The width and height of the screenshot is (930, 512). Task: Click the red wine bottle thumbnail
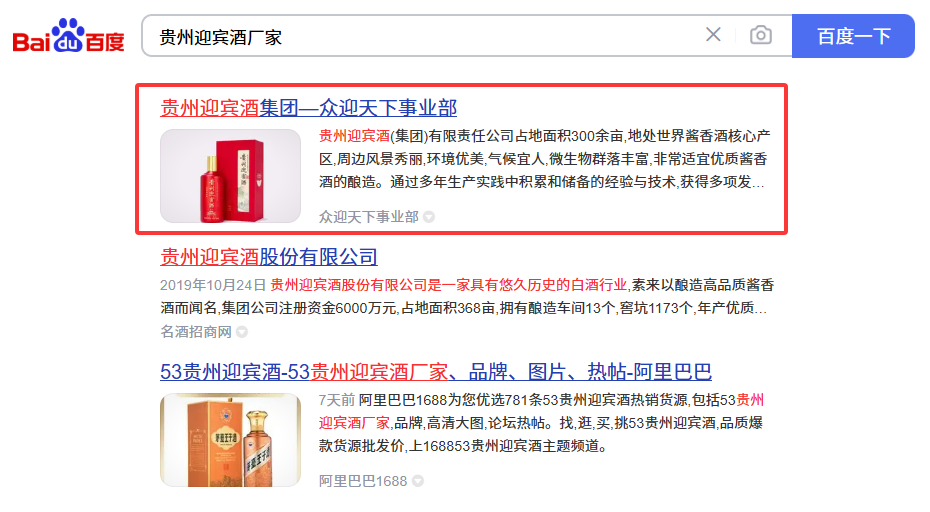230,176
